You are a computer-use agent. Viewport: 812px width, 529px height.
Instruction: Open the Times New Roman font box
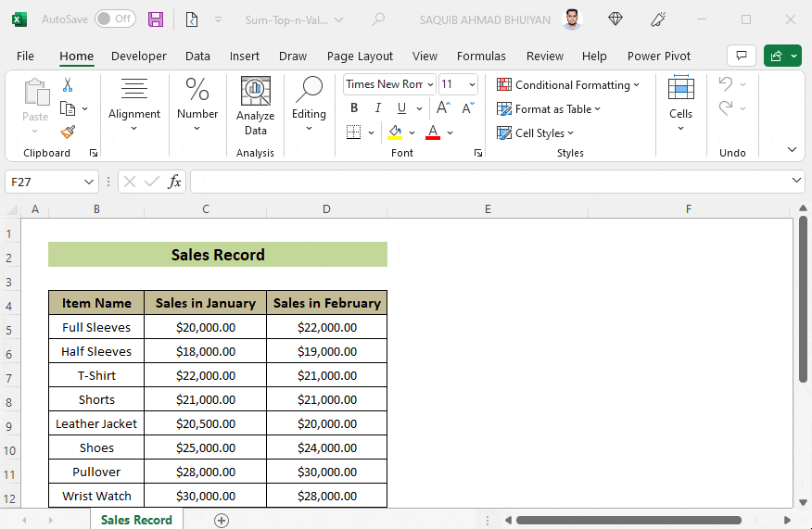click(x=389, y=84)
